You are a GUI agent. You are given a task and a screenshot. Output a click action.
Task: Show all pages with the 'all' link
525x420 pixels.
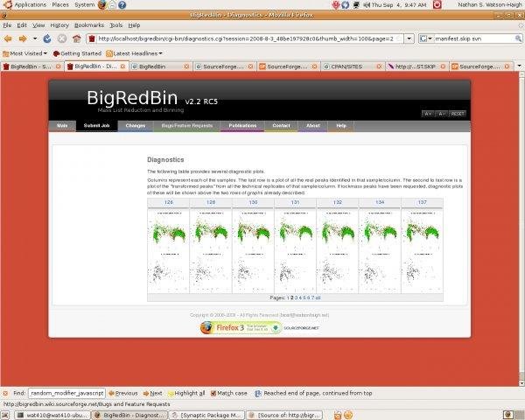pyautogui.click(x=318, y=297)
